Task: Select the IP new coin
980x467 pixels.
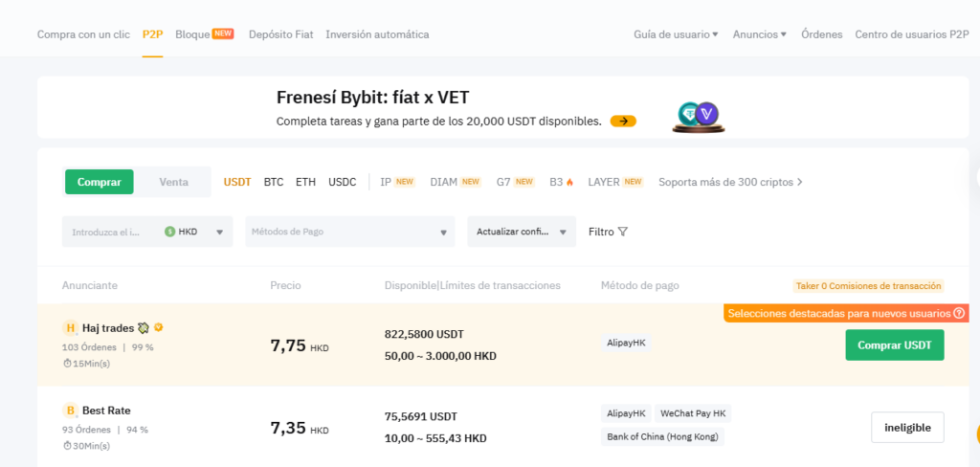Action: pyautogui.click(x=397, y=182)
